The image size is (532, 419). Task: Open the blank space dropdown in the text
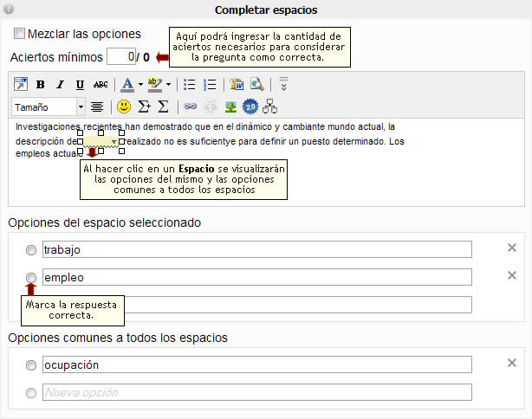tap(101, 141)
